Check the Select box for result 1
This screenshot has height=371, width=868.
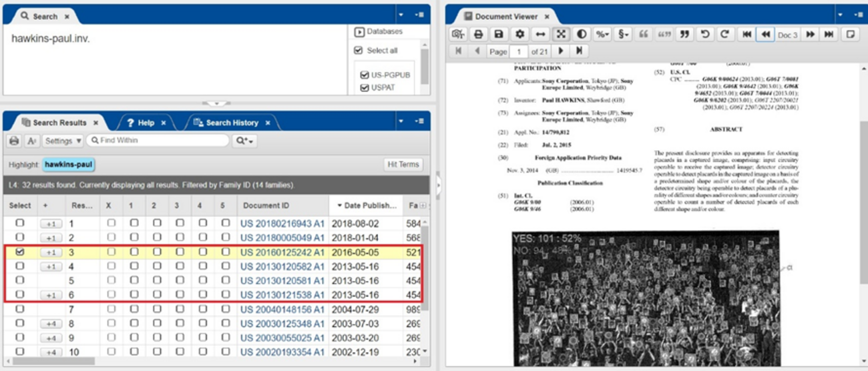click(x=20, y=223)
